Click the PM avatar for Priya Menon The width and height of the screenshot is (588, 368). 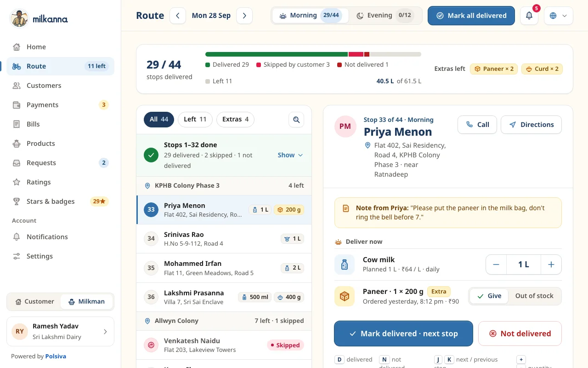pyautogui.click(x=345, y=126)
